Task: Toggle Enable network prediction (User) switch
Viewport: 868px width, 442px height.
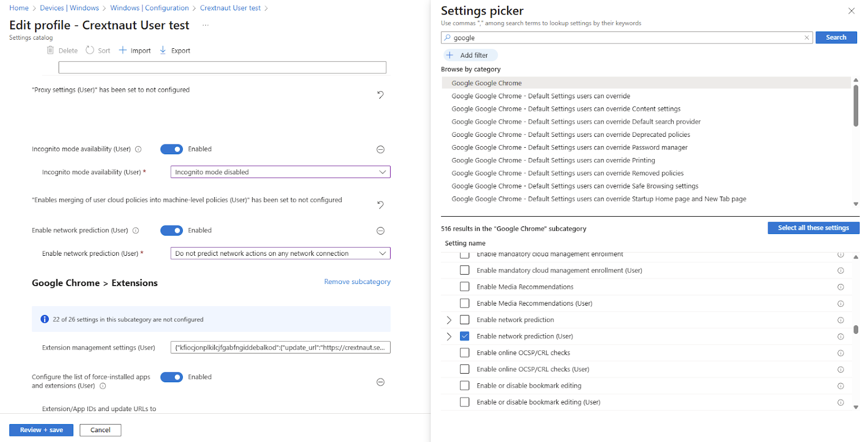Action: coord(171,231)
